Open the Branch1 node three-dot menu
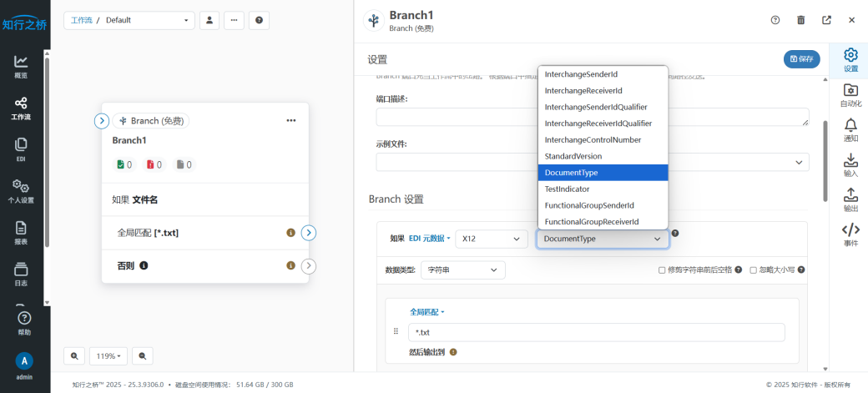Viewport: 868px width, 393px height. (x=290, y=121)
